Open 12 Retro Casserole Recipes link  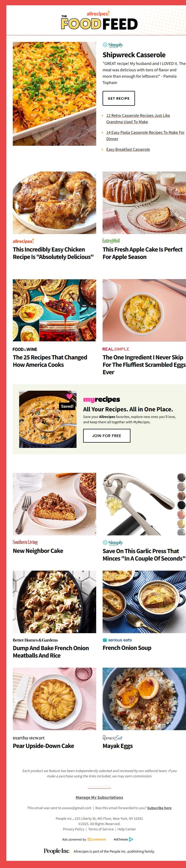[x=138, y=119]
